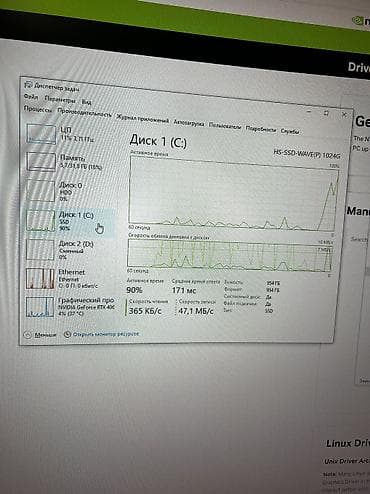The image size is (370, 494).
Task: Switch to the Пользователи tab
Action: point(224,126)
